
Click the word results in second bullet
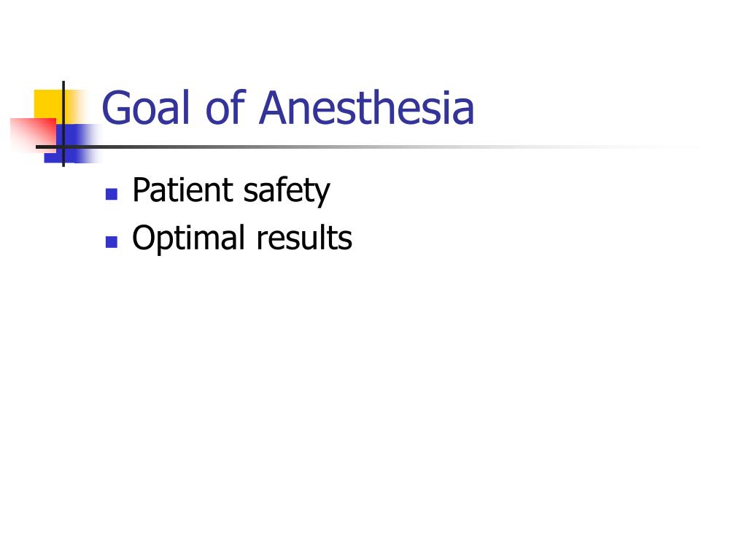point(304,238)
